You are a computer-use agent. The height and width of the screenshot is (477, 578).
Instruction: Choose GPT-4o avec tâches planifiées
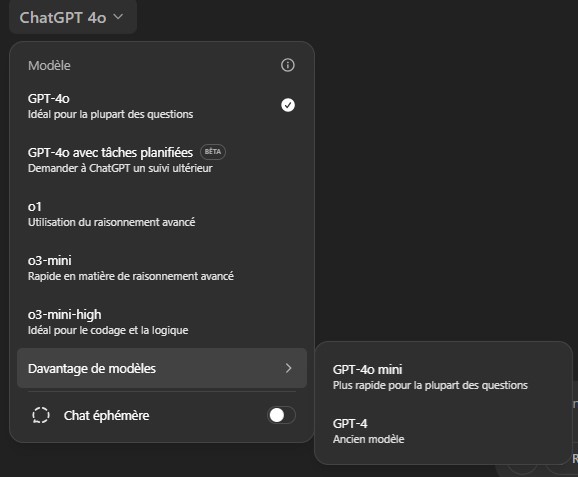point(162,160)
